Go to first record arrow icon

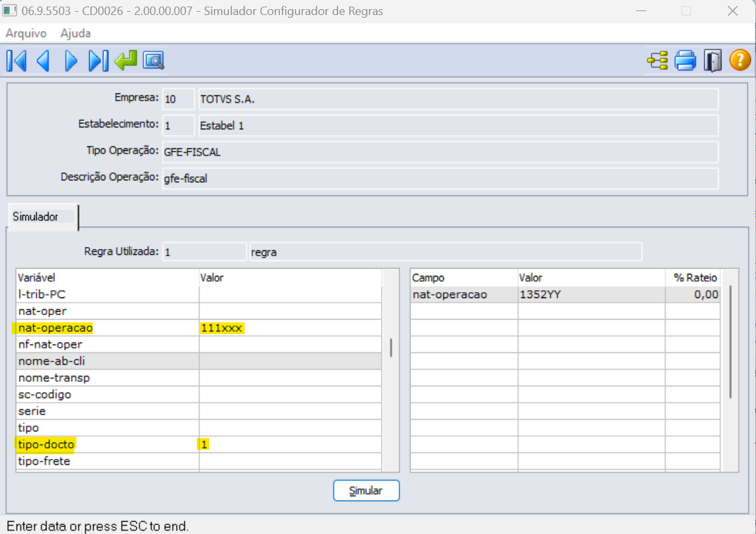click(16, 61)
